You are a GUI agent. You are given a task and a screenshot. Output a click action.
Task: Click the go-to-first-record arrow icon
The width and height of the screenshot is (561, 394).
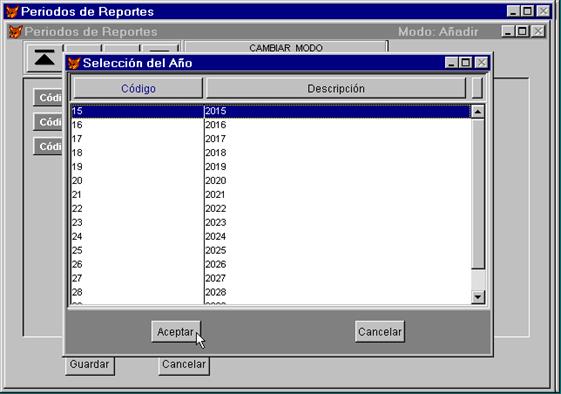[45, 58]
